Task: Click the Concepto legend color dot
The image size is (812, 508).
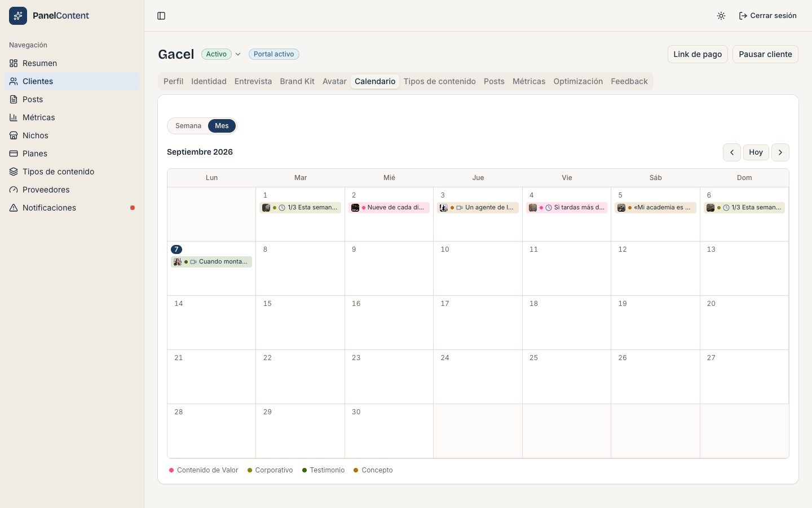Action: coord(356,470)
